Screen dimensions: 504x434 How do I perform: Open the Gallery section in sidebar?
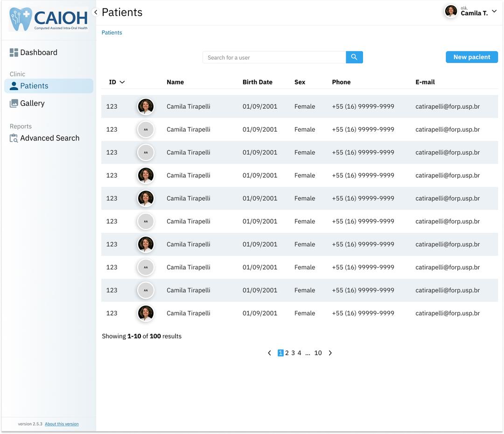click(32, 104)
